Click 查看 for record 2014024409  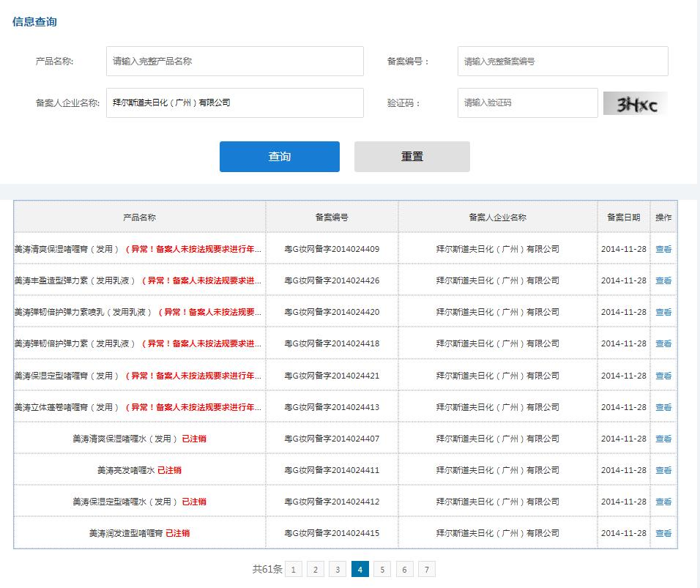(663, 249)
